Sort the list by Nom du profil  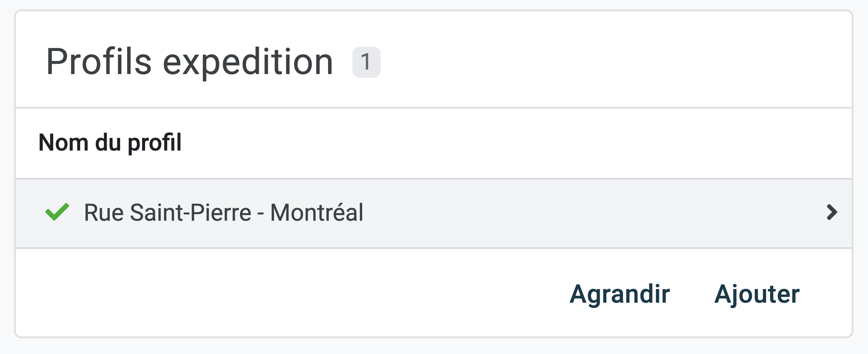tap(110, 142)
